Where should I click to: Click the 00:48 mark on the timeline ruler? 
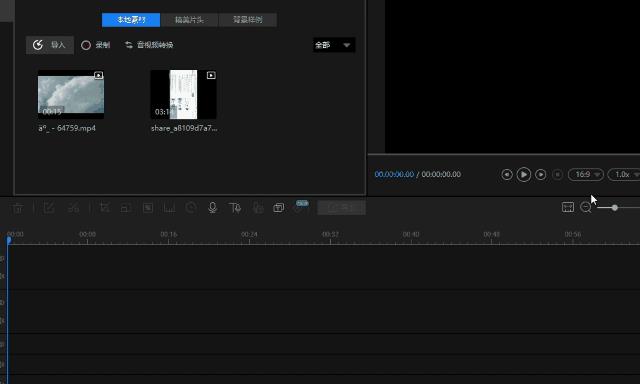tap(491, 234)
